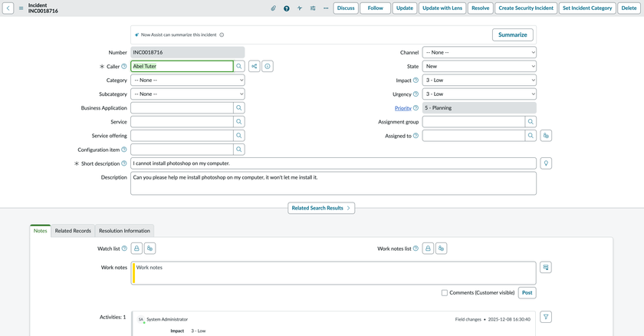Expand the Category dropdown
This screenshot has width=644, height=336.
pyautogui.click(x=188, y=81)
